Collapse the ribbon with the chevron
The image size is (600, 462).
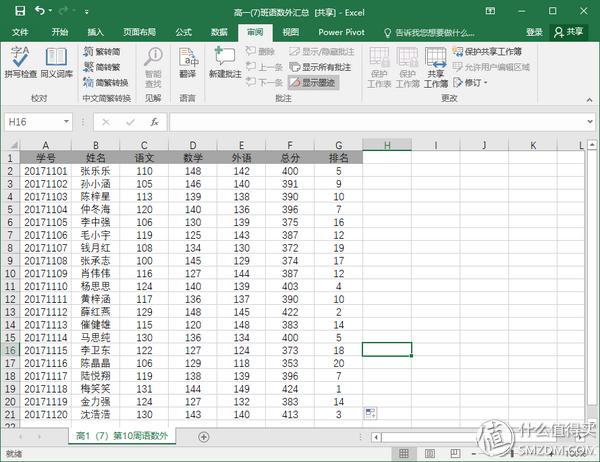point(589,100)
